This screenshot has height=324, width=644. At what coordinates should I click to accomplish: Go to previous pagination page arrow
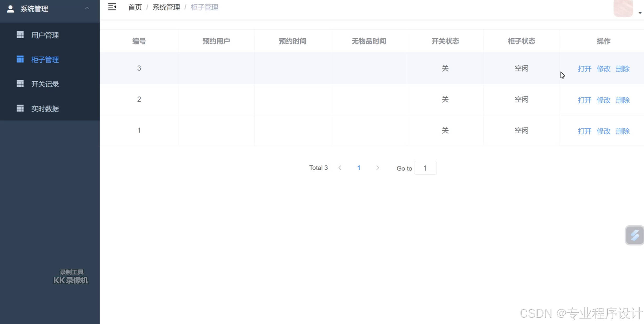(x=340, y=168)
